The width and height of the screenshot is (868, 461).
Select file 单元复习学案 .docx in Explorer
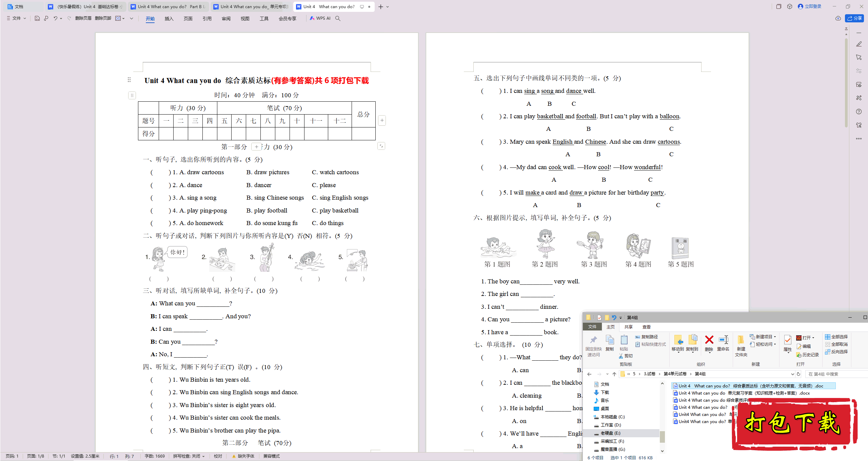coord(742,393)
